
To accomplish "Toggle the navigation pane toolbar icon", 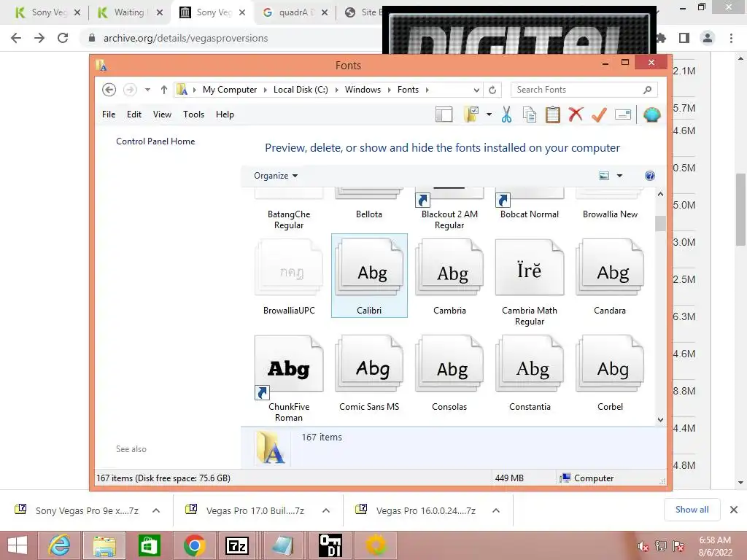I will pos(444,114).
